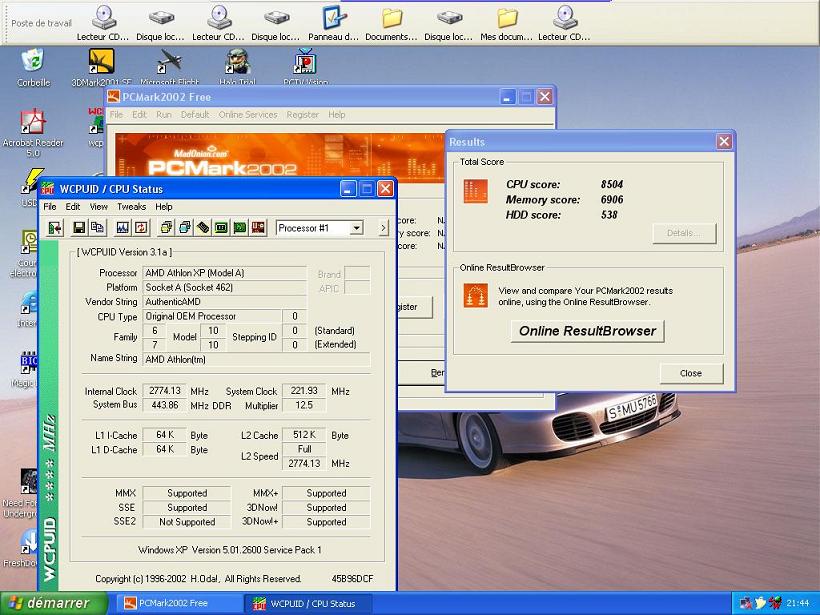Open the View menu in WCPUID
This screenshot has height=615, width=820.
(98, 207)
